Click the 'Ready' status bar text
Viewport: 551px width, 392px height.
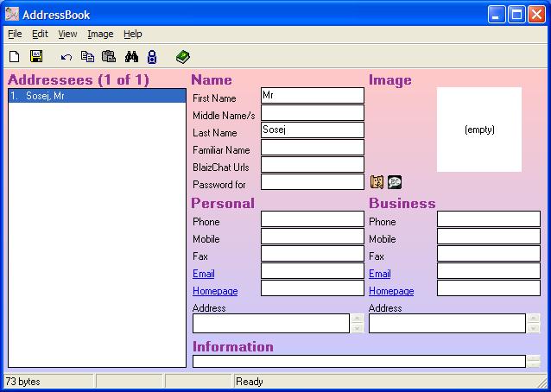[250, 382]
